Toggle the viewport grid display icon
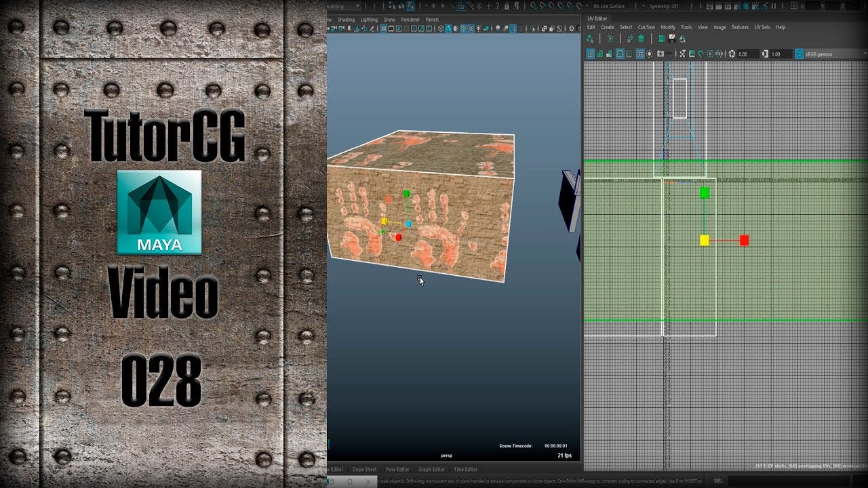 point(383,29)
